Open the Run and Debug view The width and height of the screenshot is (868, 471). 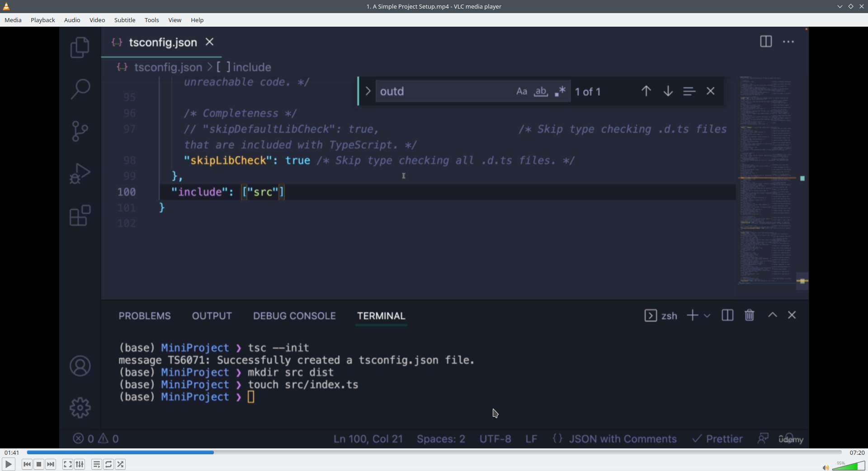click(x=80, y=174)
